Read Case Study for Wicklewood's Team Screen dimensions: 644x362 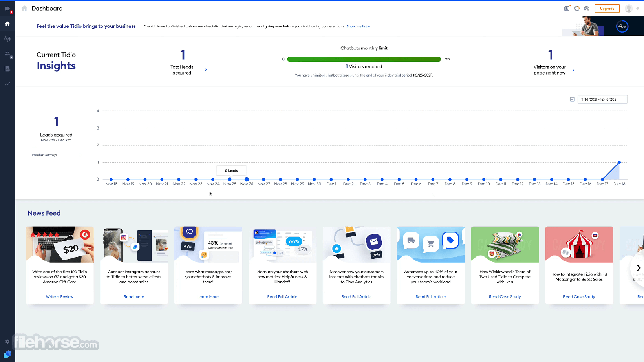pyautogui.click(x=505, y=297)
